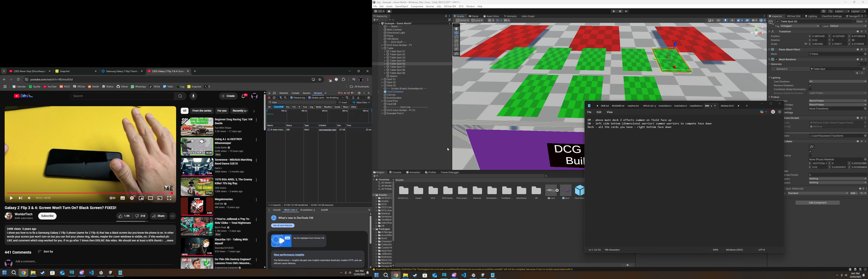Select the Hand tool in Scene view
Image resolution: width=868 pixels, height=279 pixels.
[456, 29]
